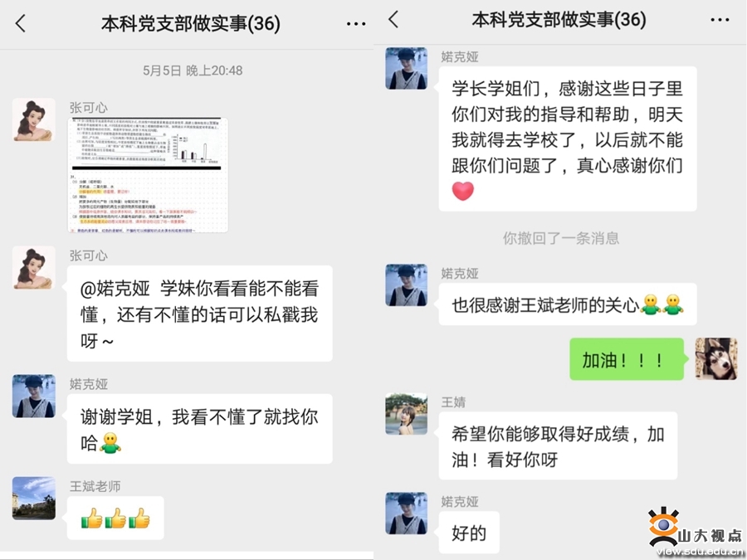
Task: Tap the back arrow in right chat
Action: pos(393,20)
